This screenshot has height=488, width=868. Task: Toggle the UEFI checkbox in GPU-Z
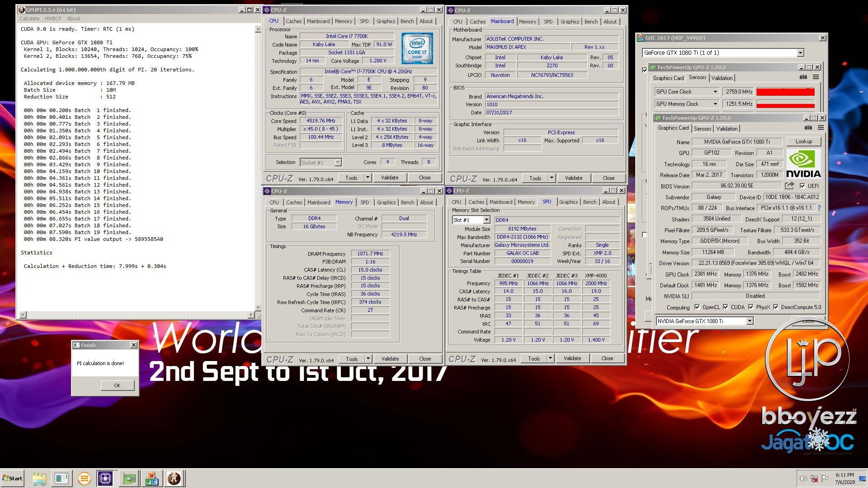(x=802, y=186)
